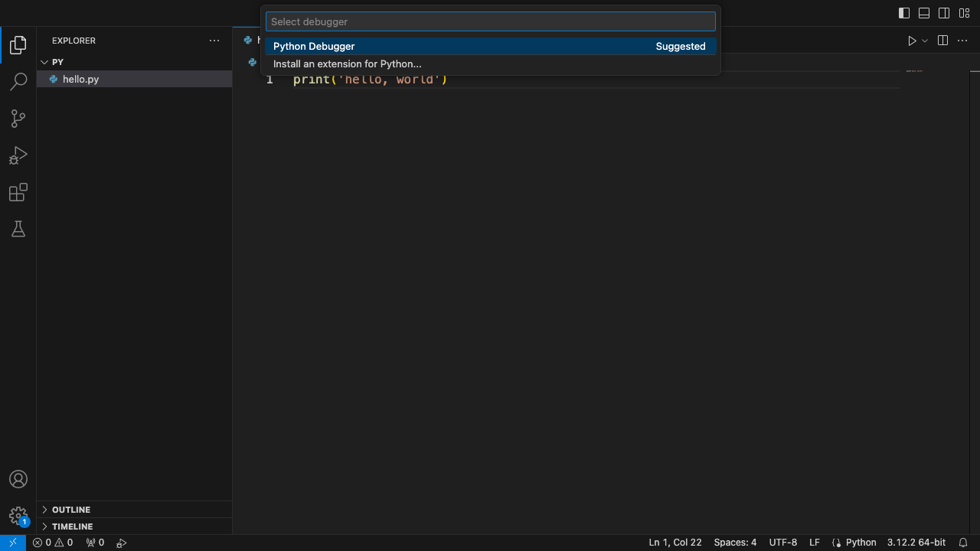Expand the TIMELINE section

(x=135, y=527)
